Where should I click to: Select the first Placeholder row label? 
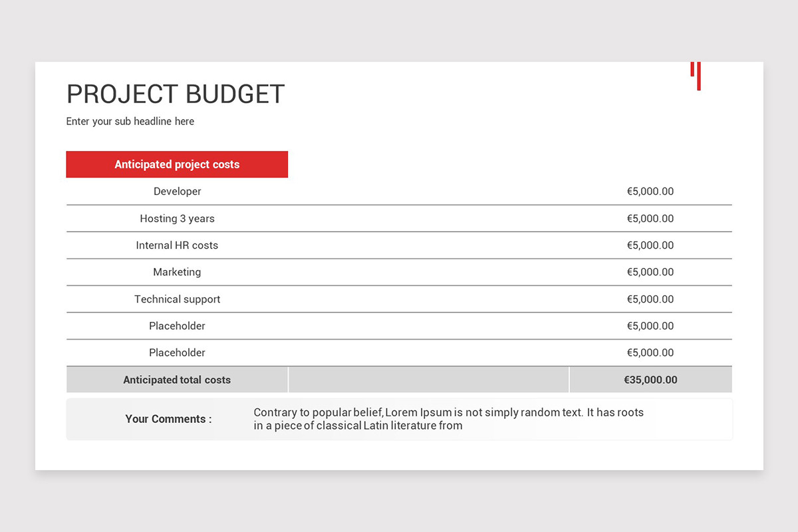pos(177,326)
